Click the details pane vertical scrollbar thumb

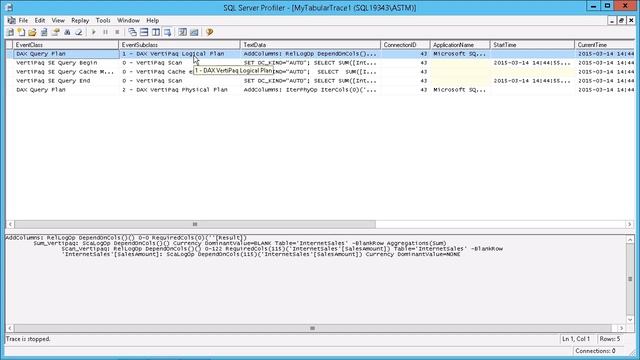click(630, 279)
